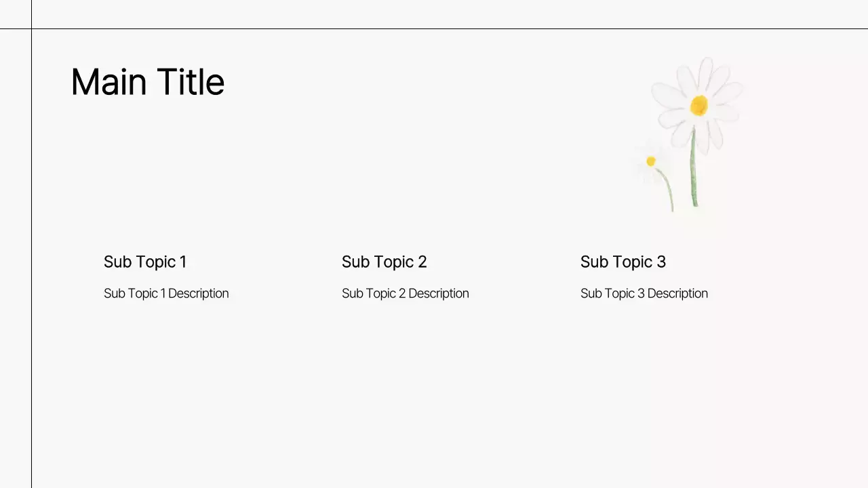Click the Sub Topic 1 Description text

point(166,293)
